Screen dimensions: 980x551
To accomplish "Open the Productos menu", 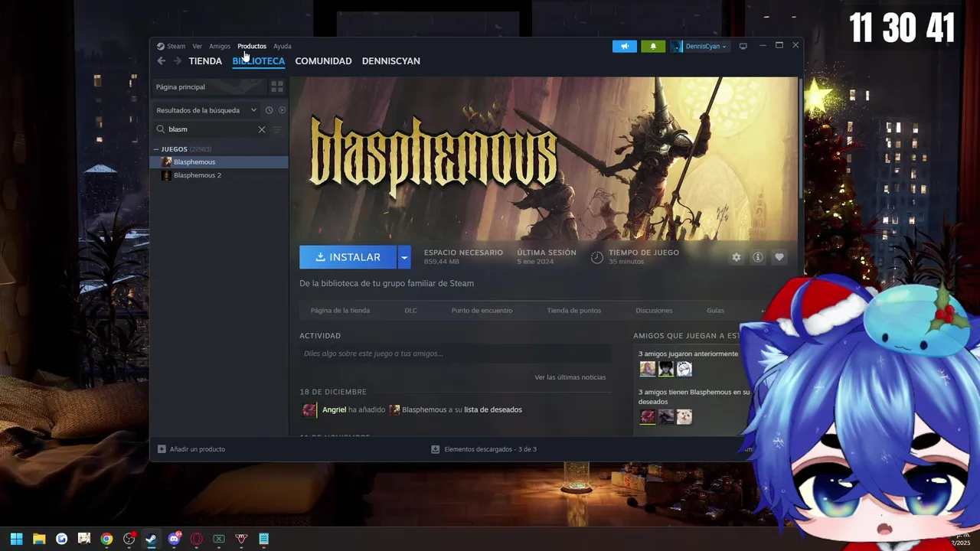I will (252, 46).
